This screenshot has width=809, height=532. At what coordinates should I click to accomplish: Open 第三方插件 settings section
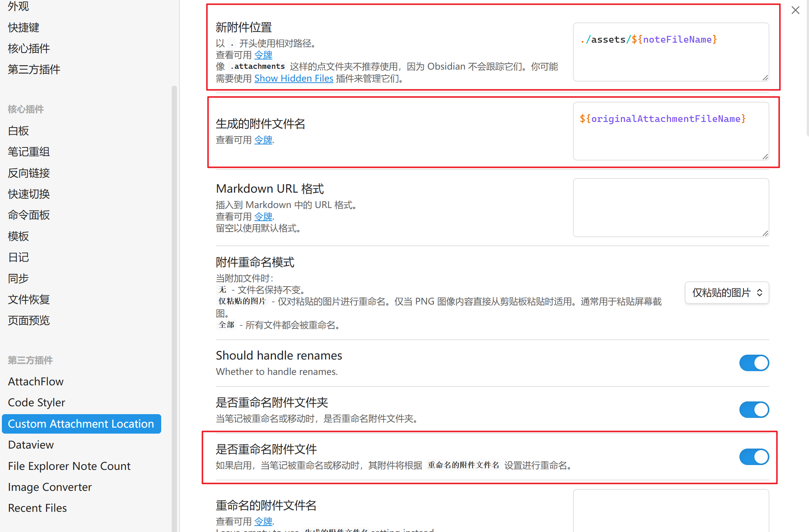(34, 69)
